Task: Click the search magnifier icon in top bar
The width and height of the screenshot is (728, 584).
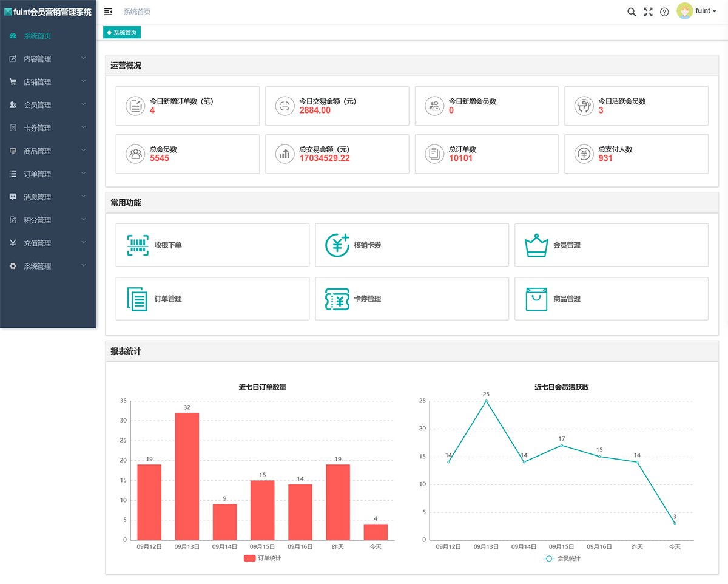Action: tap(632, 12)
